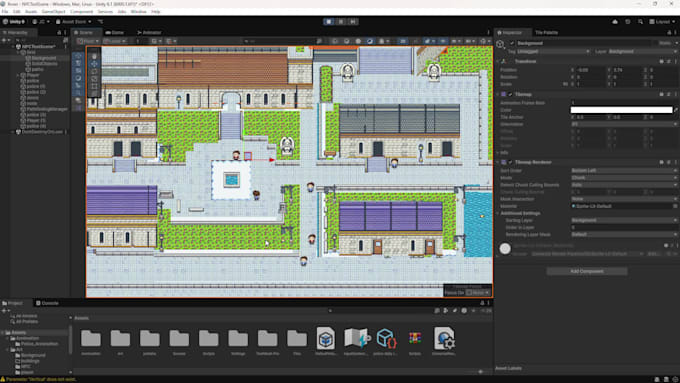The image size is (680, 383).
Task: Click the Tilemap Color white swatch
Action: click(621, 110)
